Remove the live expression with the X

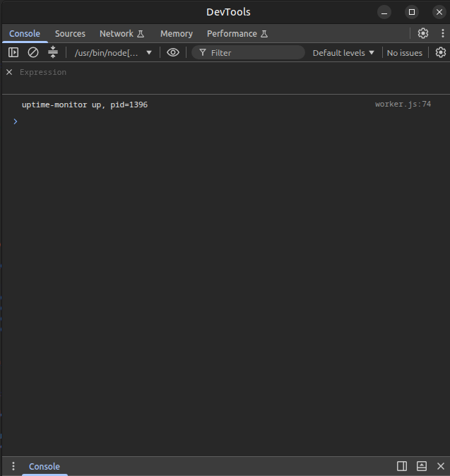9,72
